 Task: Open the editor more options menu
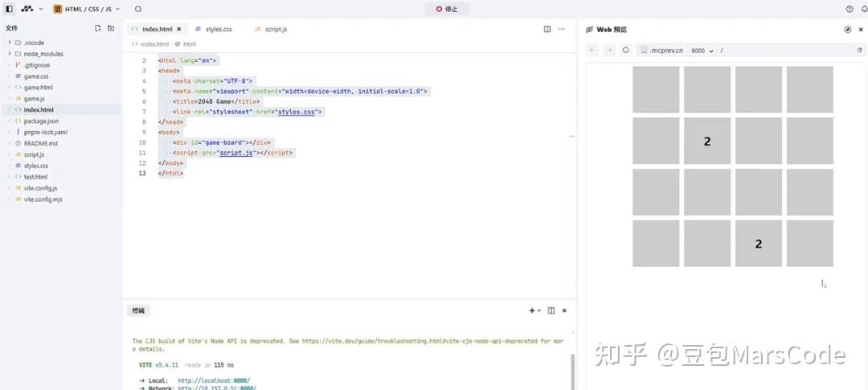561,29
